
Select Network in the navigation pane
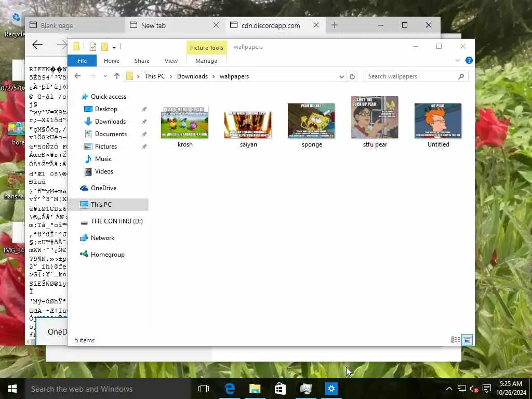pos(102,238)
